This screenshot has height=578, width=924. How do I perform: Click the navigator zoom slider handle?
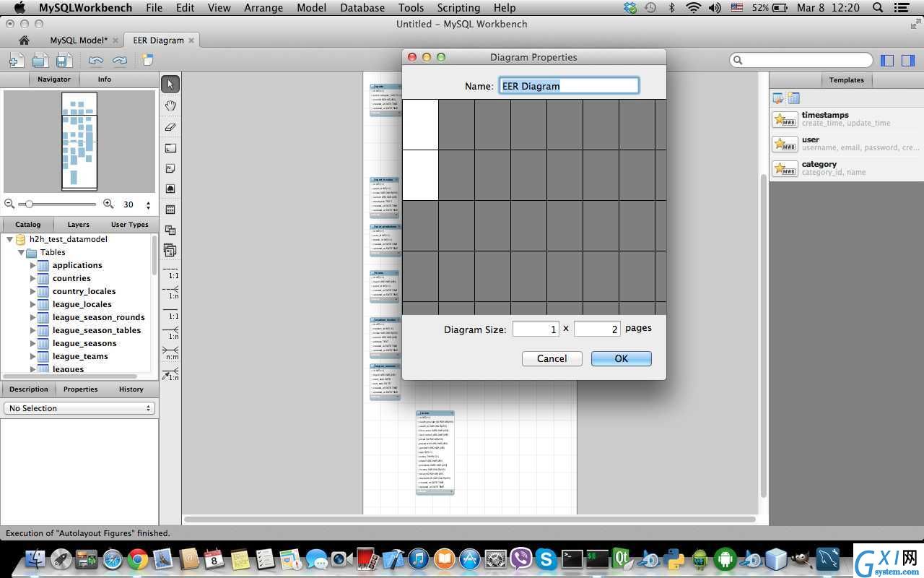coord(29,204)
